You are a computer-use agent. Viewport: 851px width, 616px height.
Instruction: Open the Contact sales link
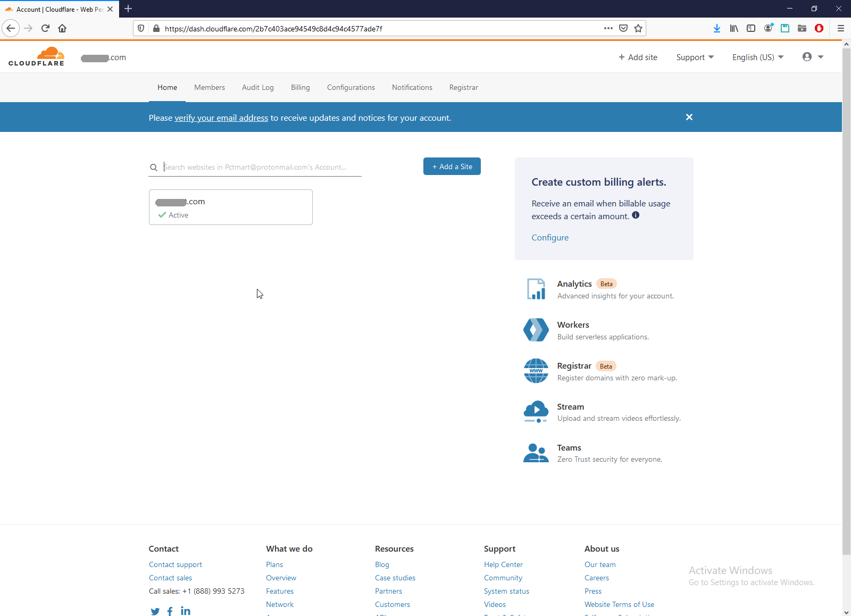170,578
